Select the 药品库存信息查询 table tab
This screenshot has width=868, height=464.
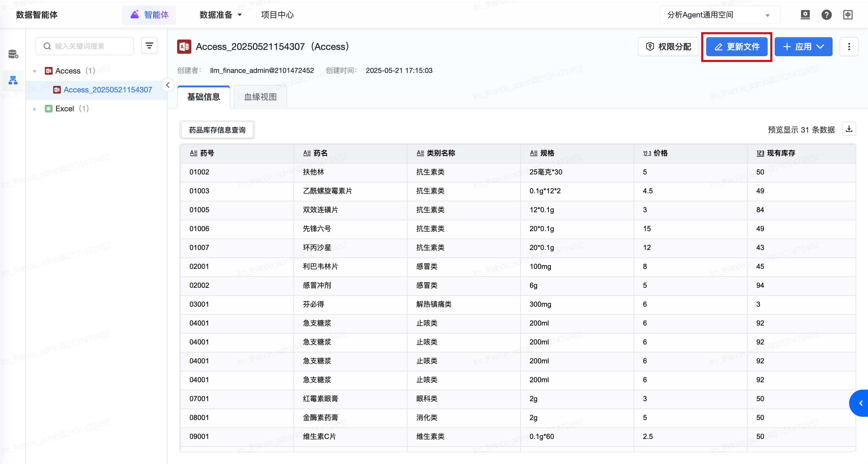[x=217, y=130]
